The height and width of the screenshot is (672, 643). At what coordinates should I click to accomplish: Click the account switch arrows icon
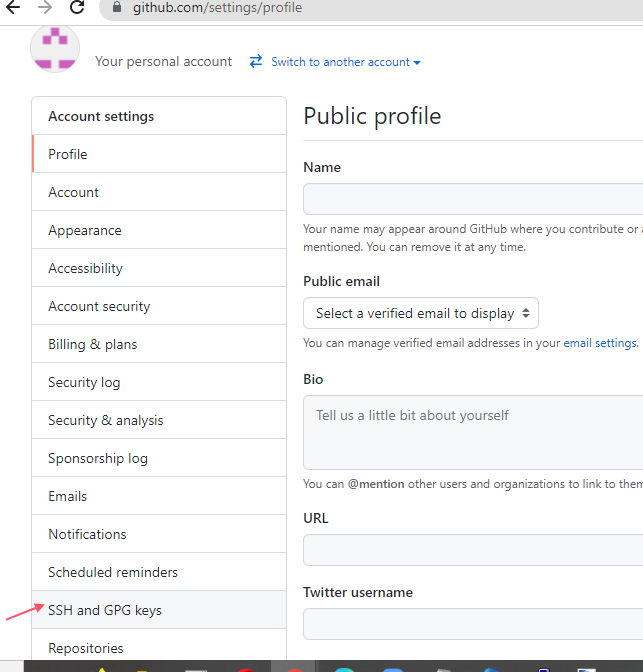tap(256, 61)
